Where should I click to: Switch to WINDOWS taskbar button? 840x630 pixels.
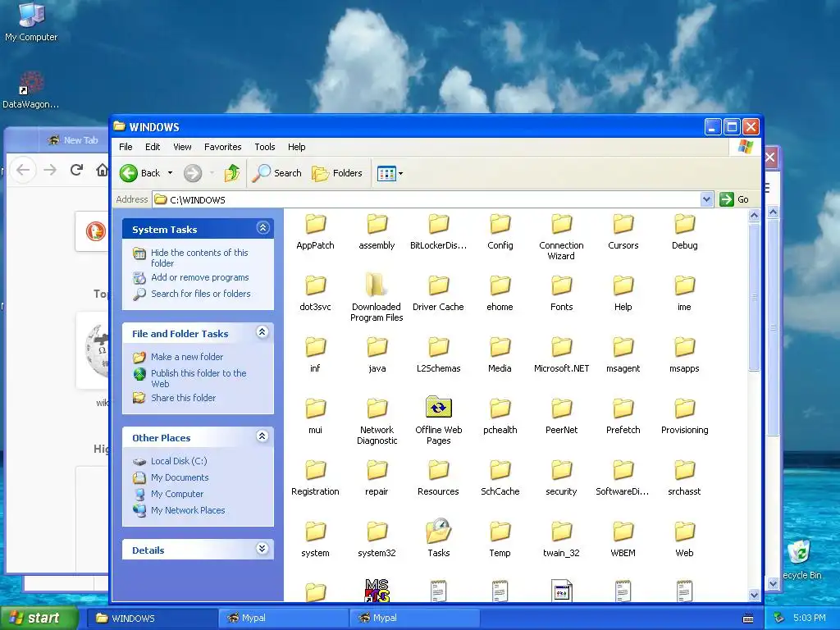152,619
